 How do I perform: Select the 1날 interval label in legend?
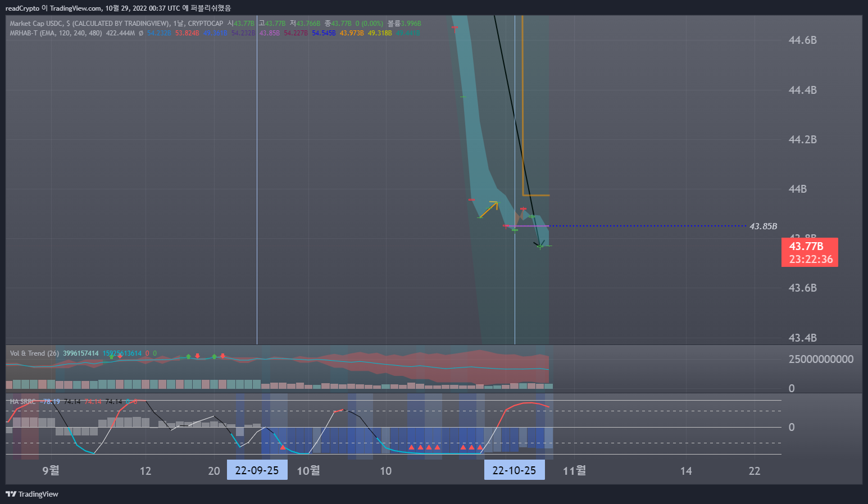coord(178,24)
